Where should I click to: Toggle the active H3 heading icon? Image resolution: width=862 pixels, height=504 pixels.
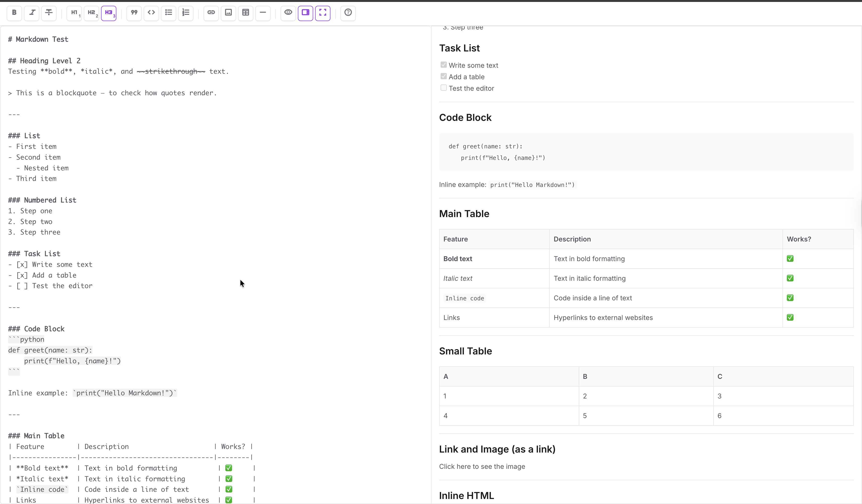point(109,13)
